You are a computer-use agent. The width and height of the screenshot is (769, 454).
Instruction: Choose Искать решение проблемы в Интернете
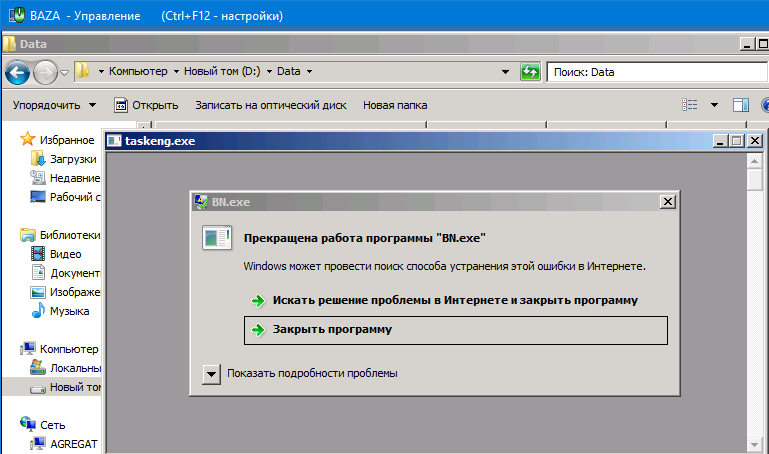[455, 301]
